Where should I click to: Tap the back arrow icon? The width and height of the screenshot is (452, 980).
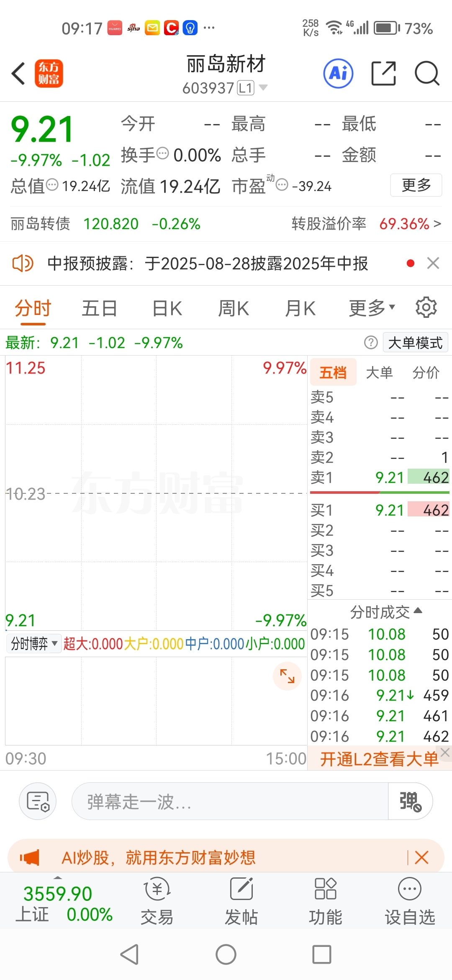[x=18, y=74]
